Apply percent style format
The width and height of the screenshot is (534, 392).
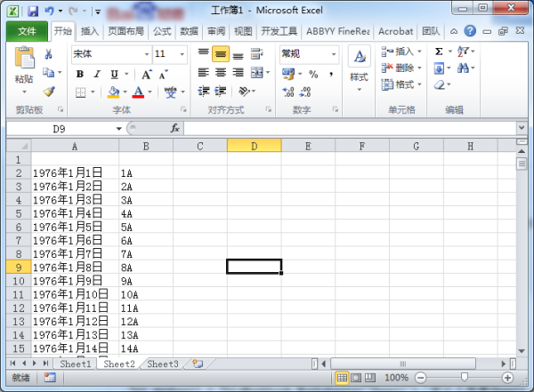pyautogui.click(x=313, y=74)
